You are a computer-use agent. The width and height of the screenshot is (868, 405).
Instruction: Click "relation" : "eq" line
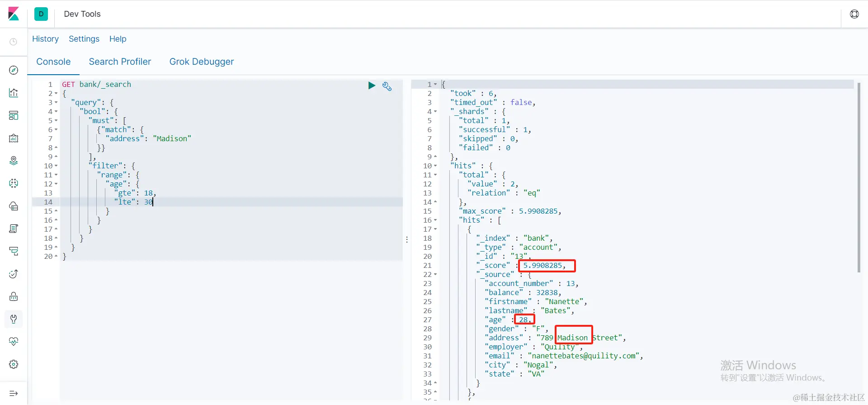[x=504, y=193]
